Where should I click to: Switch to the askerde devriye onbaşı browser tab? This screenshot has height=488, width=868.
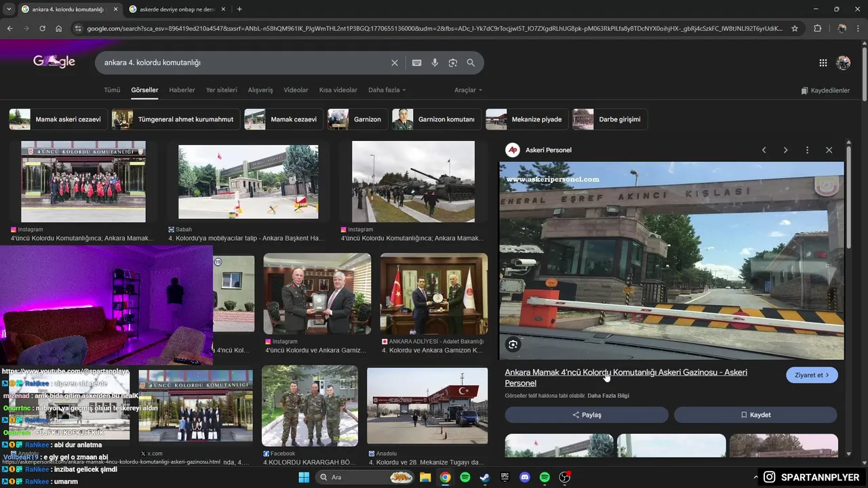click(176, 9)
